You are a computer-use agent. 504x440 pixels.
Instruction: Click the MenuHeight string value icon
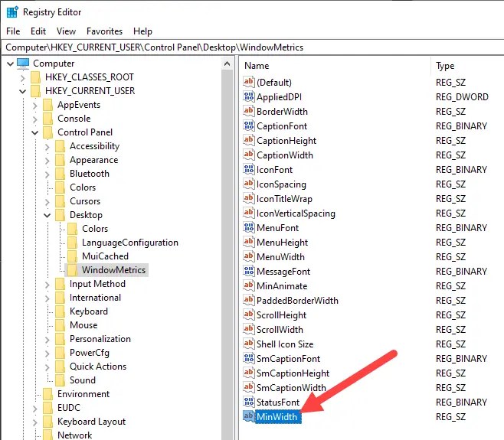[249, 242]
